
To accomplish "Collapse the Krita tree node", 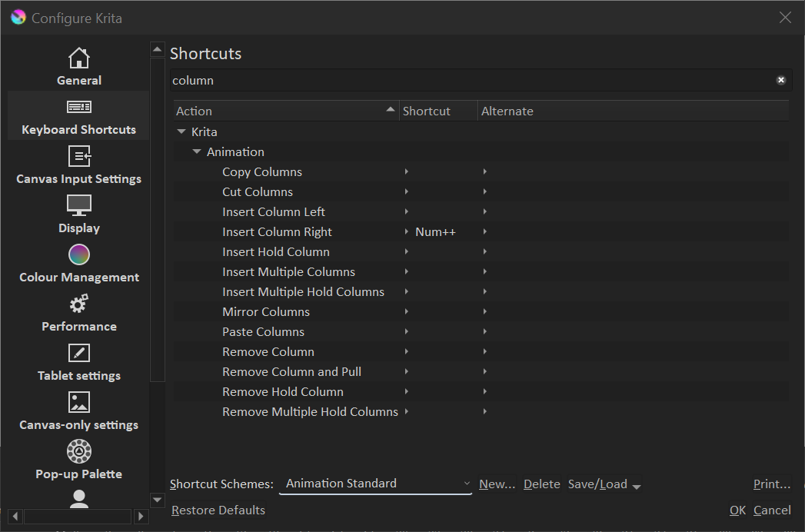I will (x=181, y=132).
